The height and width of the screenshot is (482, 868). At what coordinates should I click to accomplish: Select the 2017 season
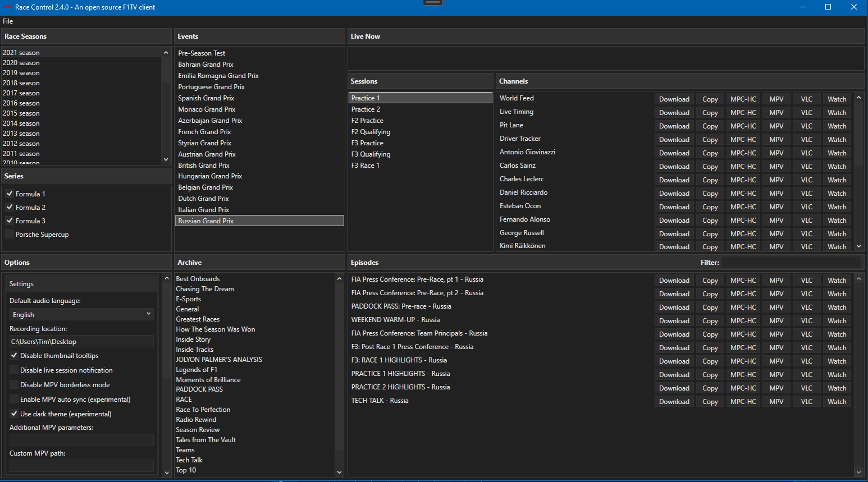(x=81, y=93)
